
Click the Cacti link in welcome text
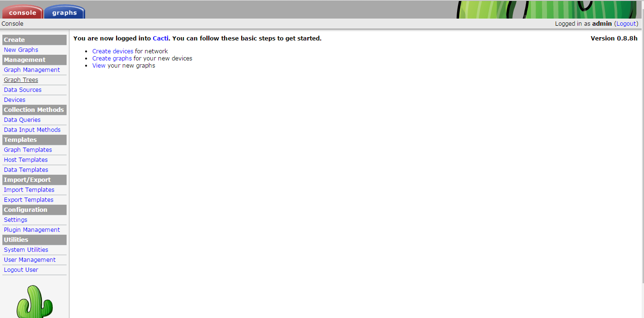(160, 39)
